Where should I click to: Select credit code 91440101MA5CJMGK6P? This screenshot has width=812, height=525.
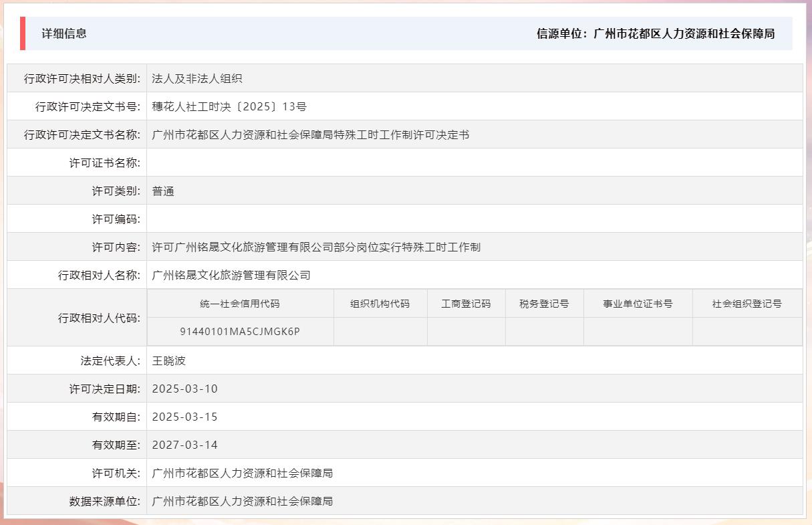click(x=241, y=331)
